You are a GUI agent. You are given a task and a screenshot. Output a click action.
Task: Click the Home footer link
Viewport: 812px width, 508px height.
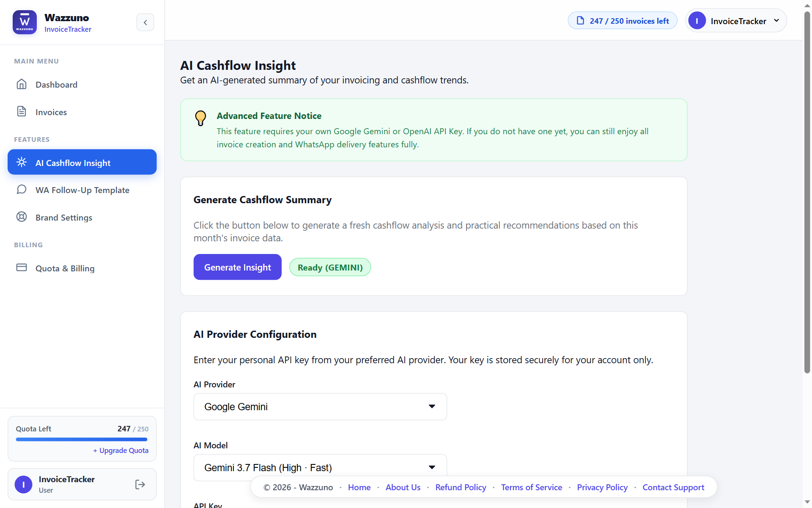[359, 487]
